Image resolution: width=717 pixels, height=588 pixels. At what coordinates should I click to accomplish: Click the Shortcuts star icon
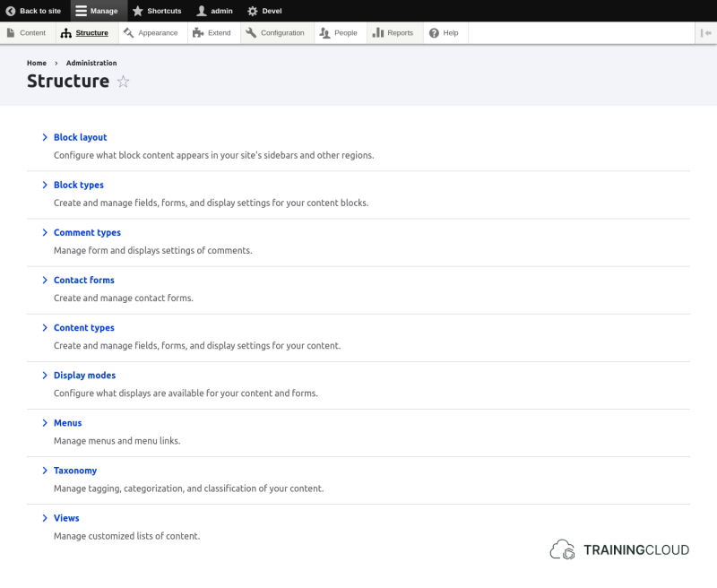[x=138, y=11]
